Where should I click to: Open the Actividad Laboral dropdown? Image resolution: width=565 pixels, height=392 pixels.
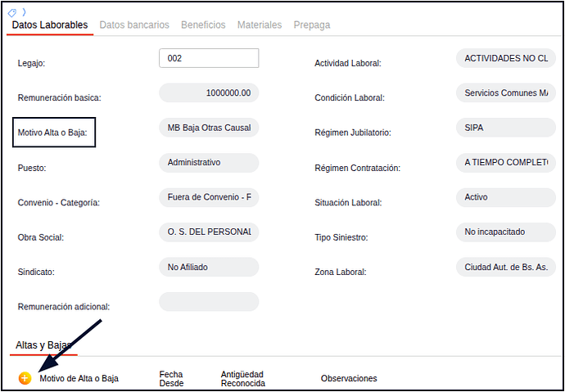pyautogui.click(x=504, y=59)
